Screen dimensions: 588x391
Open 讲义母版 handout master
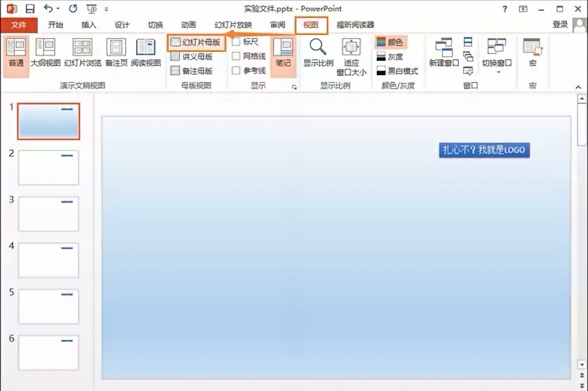[192, 57]
